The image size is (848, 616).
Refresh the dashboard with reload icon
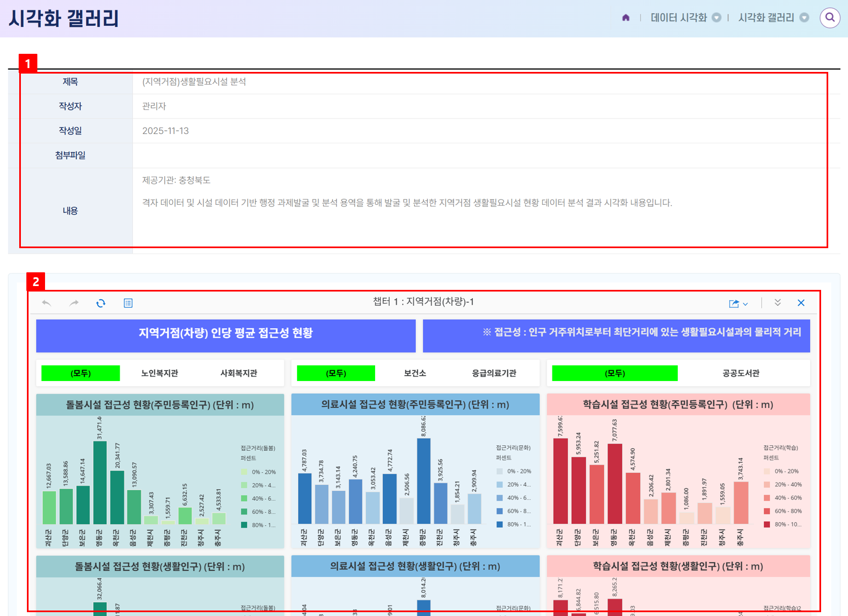coord(101,303)
